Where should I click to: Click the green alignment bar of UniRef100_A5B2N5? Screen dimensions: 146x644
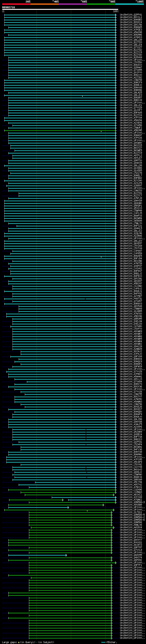point(60,130)
